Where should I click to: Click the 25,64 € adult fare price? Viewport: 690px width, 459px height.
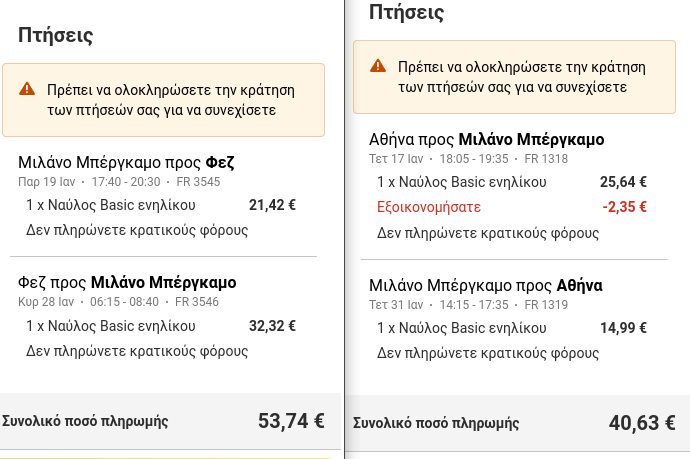click(624, 182)
